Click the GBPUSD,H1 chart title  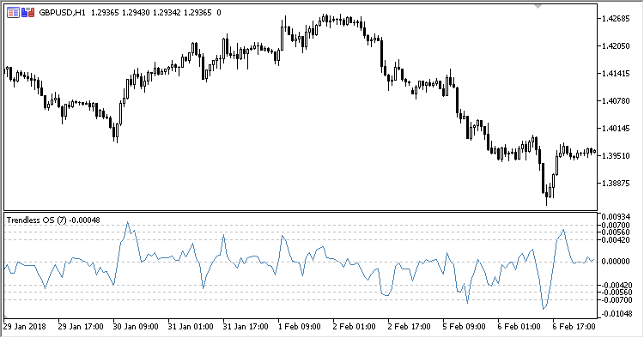coord(62,13)
